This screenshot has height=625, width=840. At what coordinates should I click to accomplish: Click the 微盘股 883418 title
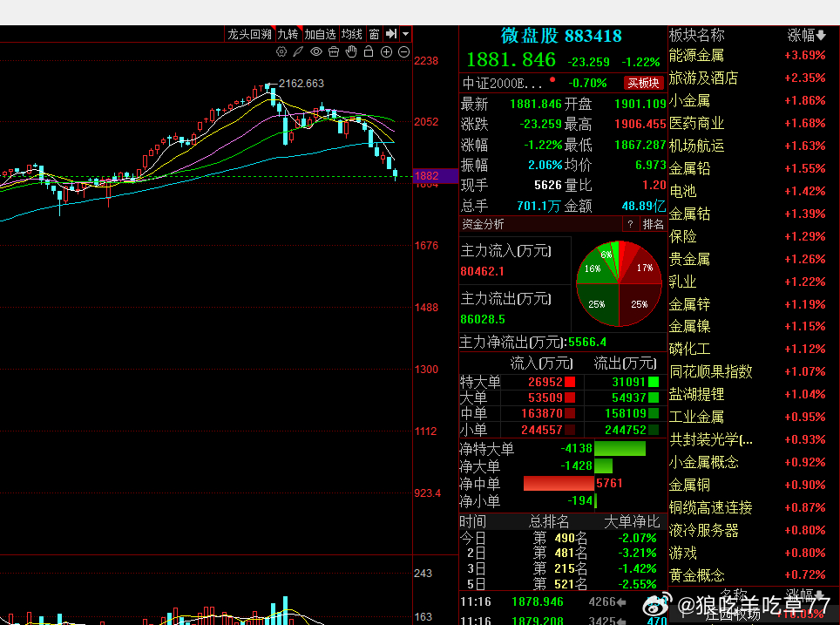[561, 36]
